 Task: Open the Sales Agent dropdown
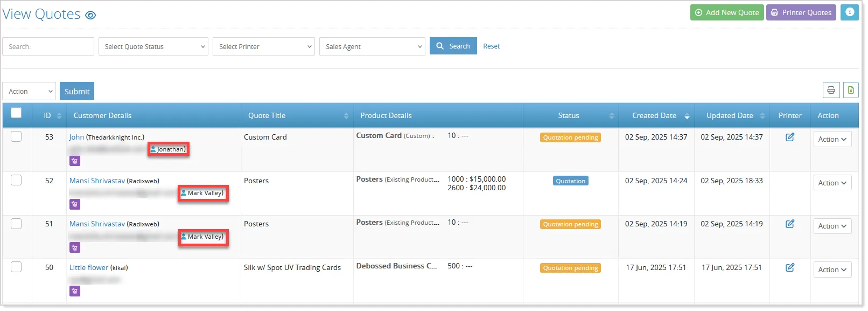click(x=372, y=46)
